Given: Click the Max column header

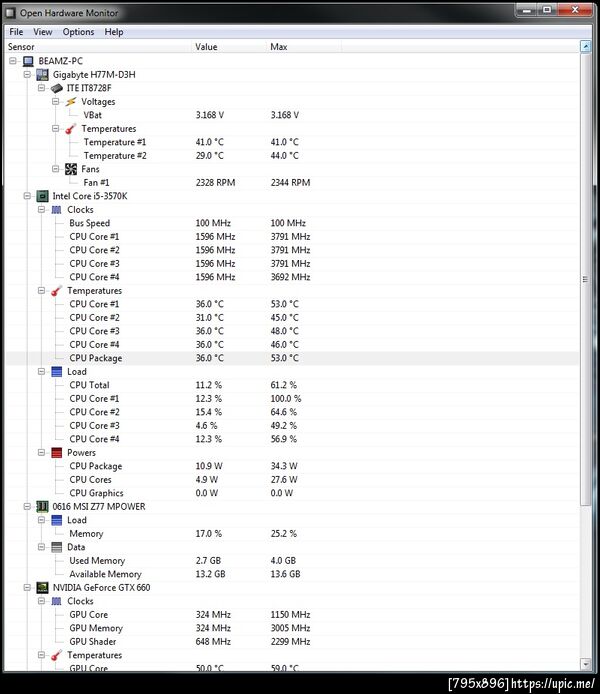Looking at the screenshot, I should point(280,47).
